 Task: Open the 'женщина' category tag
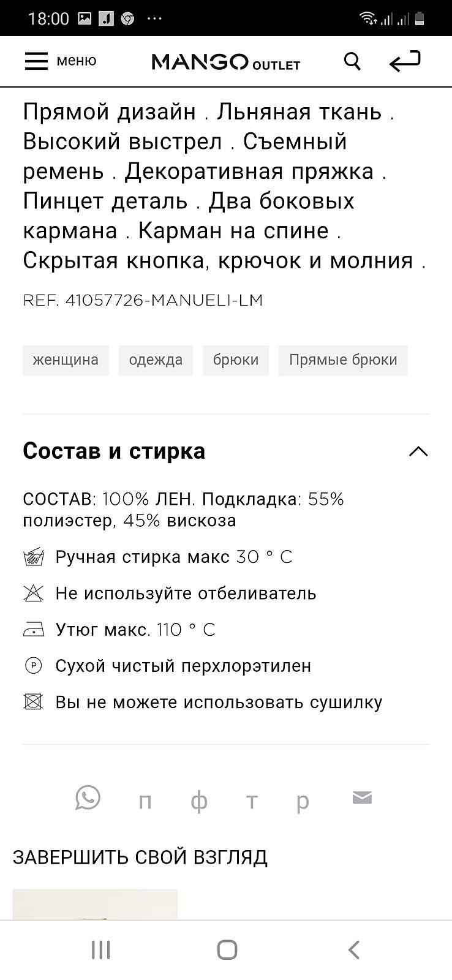[66, 360]
